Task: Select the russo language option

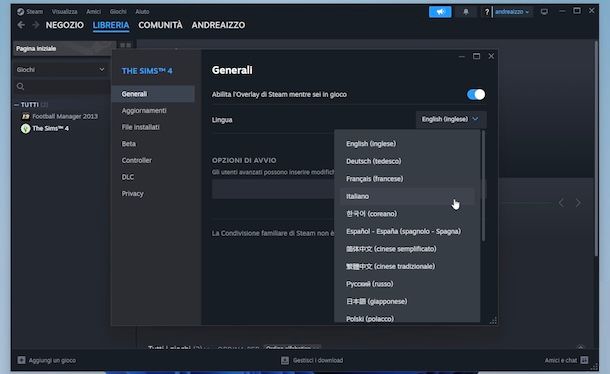Action: [x=407, y=284]
